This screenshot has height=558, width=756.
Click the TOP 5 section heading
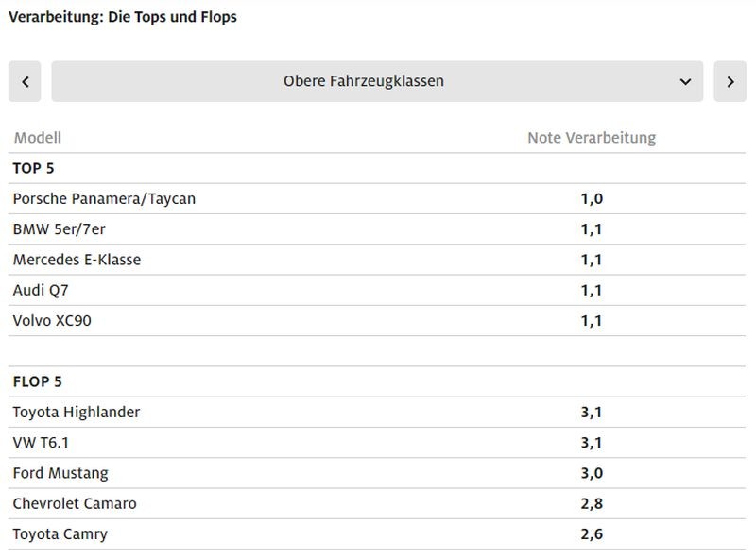(x=33, y=168)
